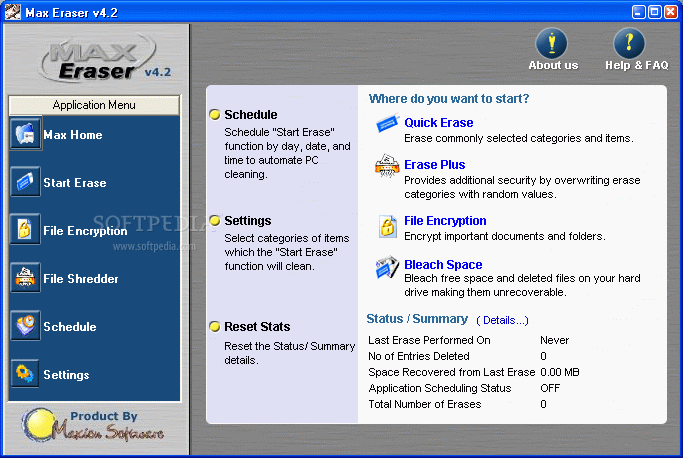Screen dimensions: 683x458
Task: Click the yellow bullet beside Settings heading
Action: coord(215,221)
